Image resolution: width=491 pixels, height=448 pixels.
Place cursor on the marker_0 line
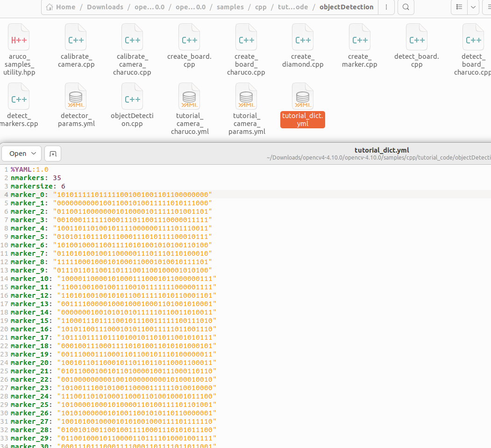coord(111,195)
